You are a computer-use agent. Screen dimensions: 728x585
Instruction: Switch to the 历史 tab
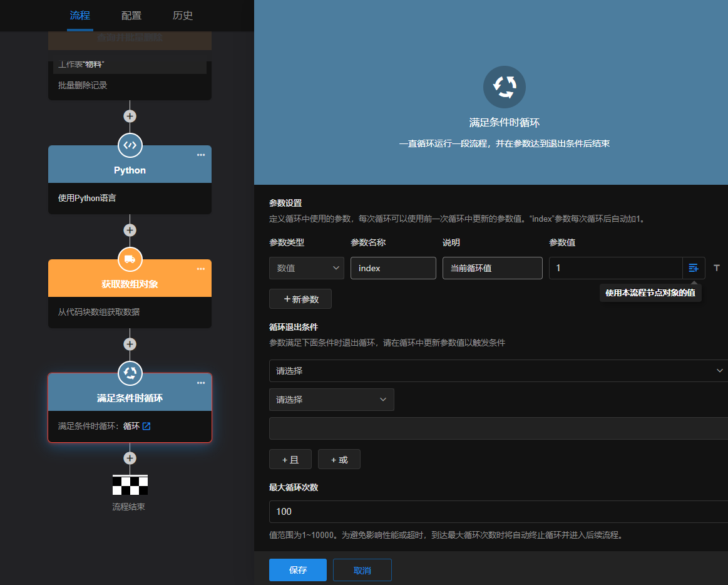tap(183, 16)
